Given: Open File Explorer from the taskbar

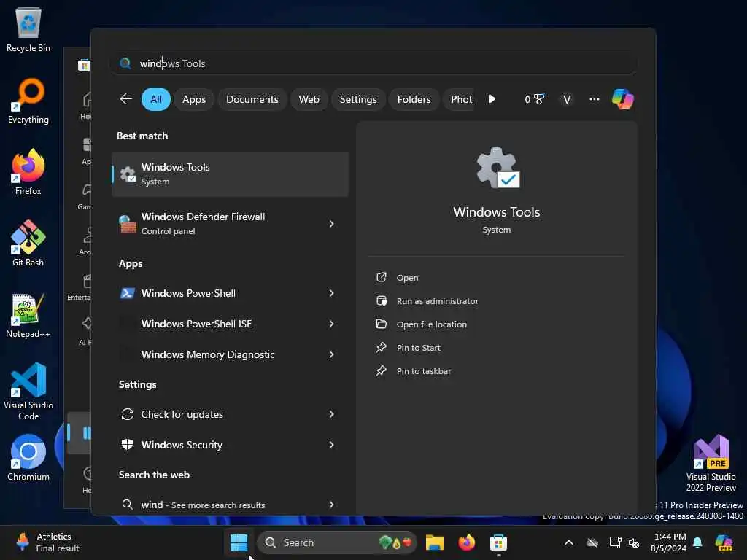Looking at the screenshot, I should point(435,542).
